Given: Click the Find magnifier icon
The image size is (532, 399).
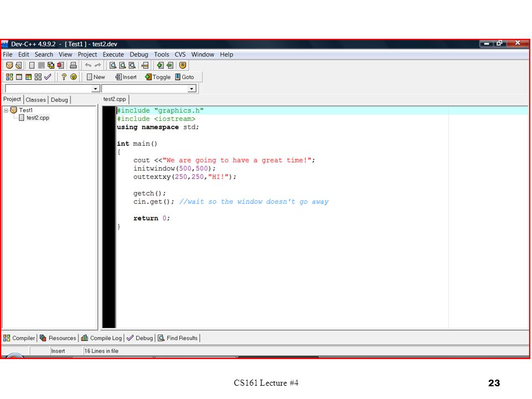Looking at the screenshot, I should (x=113, y=65).
